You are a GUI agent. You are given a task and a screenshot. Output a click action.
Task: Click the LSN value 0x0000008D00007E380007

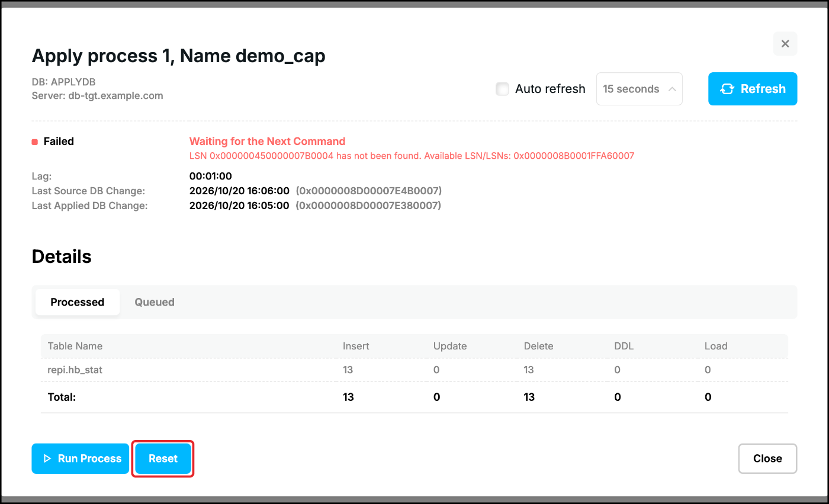[x=369, y=206]
